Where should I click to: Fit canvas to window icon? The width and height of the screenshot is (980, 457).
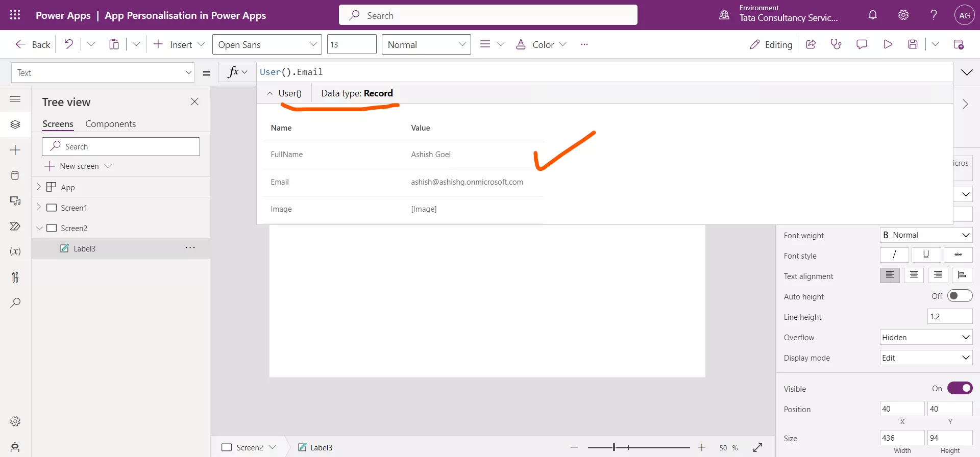coord(758,447)
